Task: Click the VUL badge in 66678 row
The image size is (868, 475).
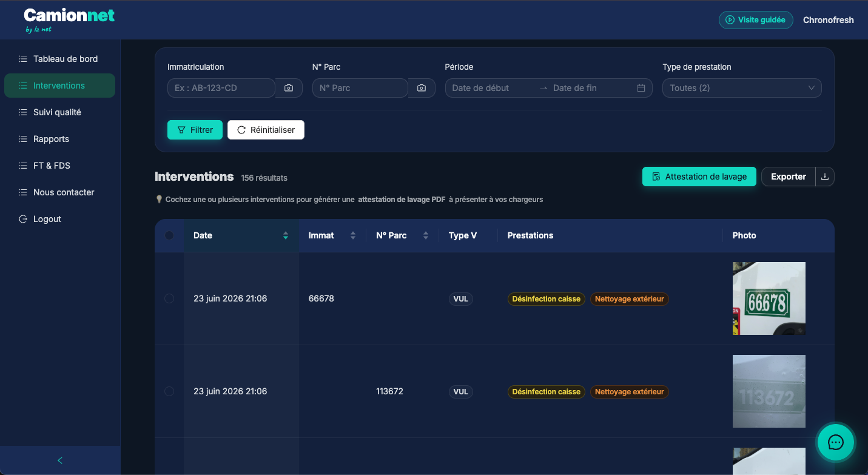Action: click(461, 298)
